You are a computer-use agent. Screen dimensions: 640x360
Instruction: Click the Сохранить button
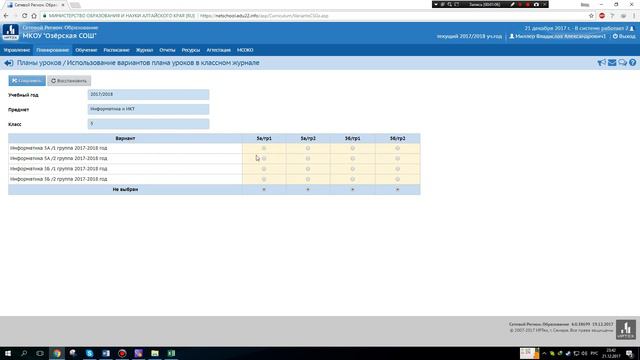(x=27, y=80)
